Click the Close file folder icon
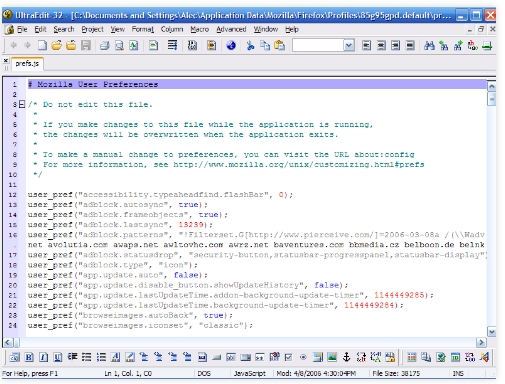The width and height of the screenshot is (505, 384). click(x=71, y=45)
